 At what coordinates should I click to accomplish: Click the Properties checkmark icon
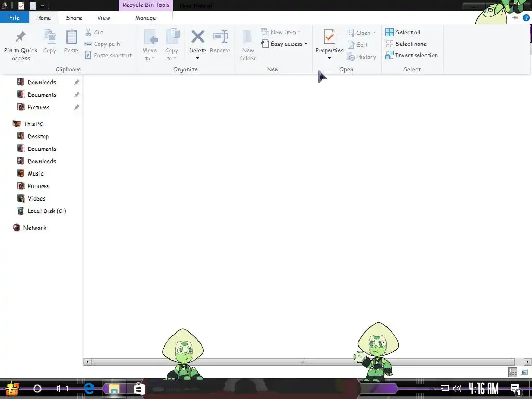pyautogui.click(x=329, y=37)
